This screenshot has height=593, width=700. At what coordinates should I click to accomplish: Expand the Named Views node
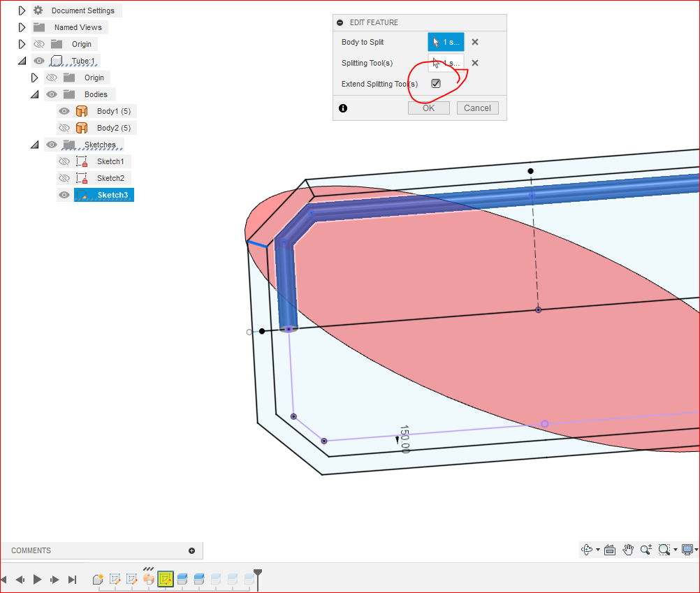22,27
